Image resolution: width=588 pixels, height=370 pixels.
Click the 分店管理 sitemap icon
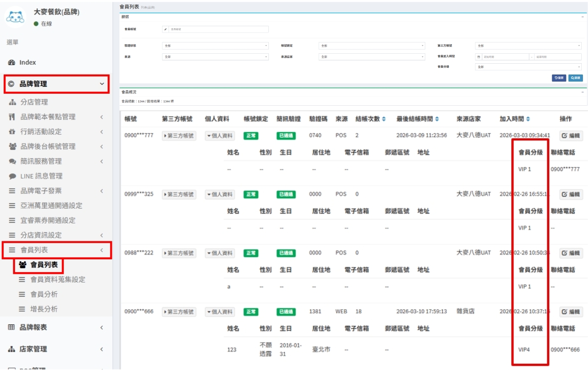click(12, 102)
